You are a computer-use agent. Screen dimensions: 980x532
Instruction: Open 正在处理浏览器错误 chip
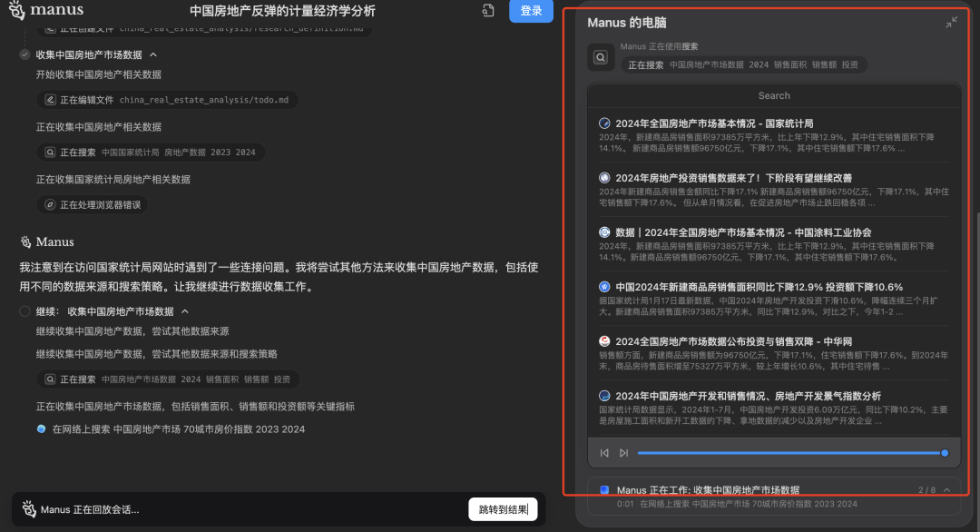click(92, 205)
